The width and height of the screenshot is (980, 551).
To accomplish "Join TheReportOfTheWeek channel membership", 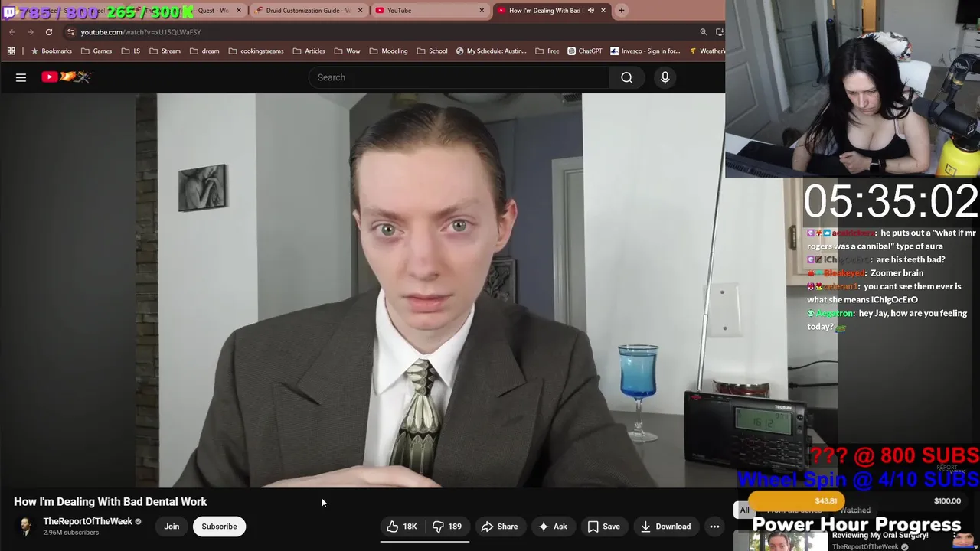I will point(171,527).
